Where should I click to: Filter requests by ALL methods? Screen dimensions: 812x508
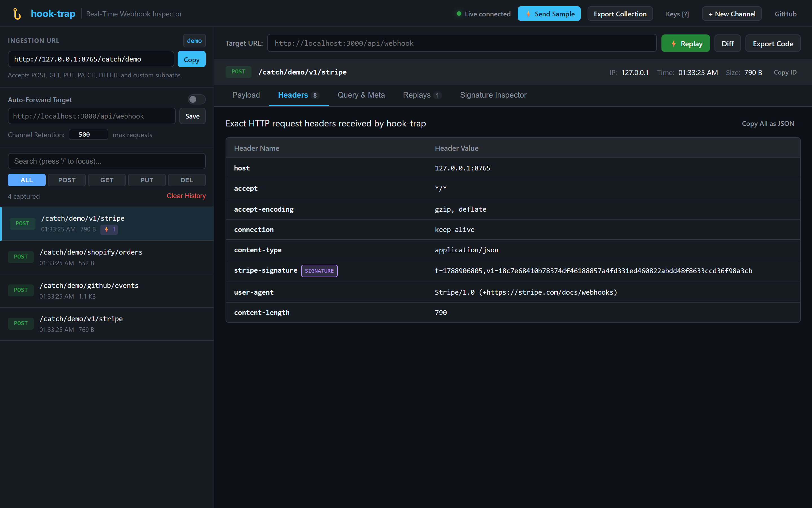[27, 180]
